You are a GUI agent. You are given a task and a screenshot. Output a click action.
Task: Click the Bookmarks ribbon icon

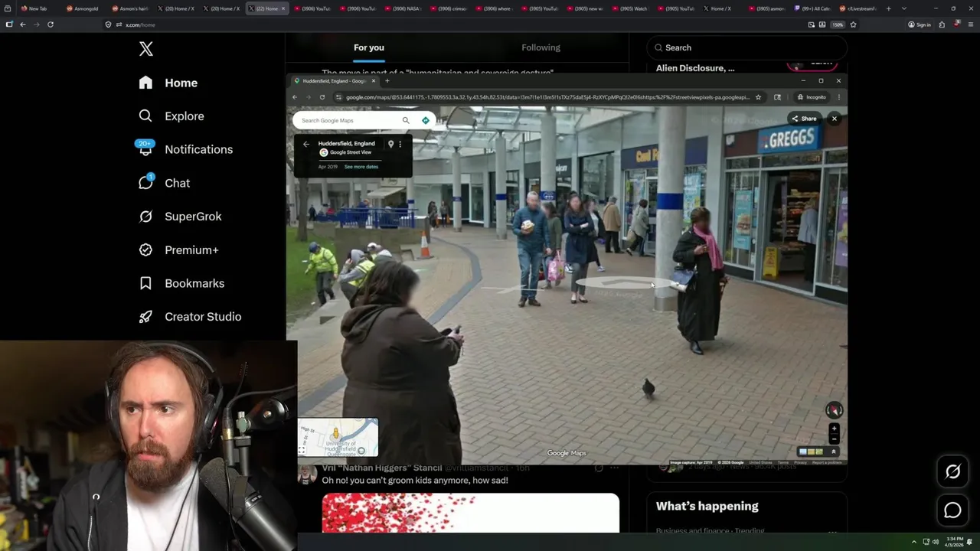pos(145,283)
